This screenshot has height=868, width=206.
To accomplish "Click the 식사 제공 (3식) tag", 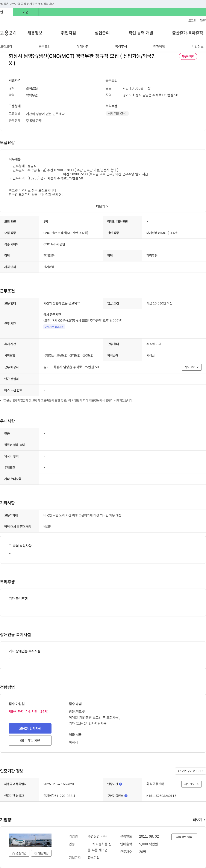I will [117, 113].
